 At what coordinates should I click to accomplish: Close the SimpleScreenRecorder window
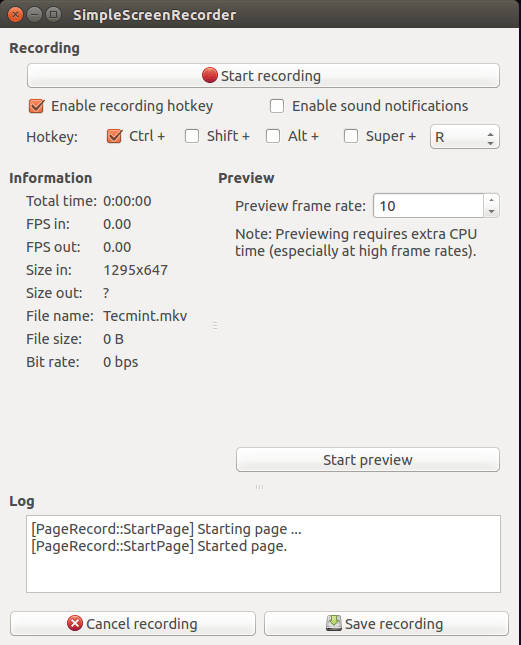[16, 15]
